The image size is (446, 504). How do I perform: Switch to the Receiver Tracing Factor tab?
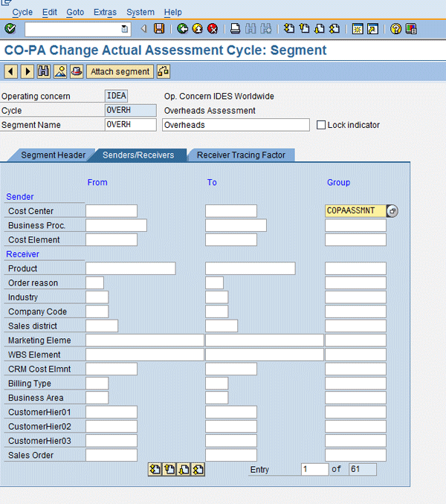click(x=240, y=155)
